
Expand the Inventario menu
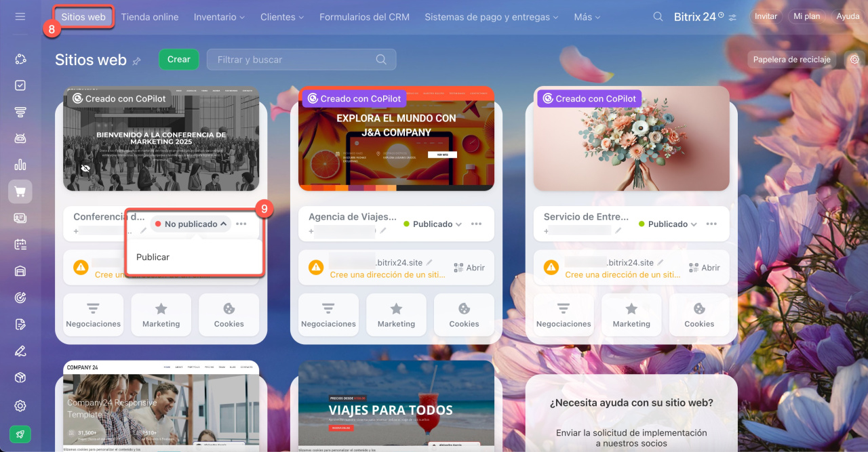pos(220,17)
